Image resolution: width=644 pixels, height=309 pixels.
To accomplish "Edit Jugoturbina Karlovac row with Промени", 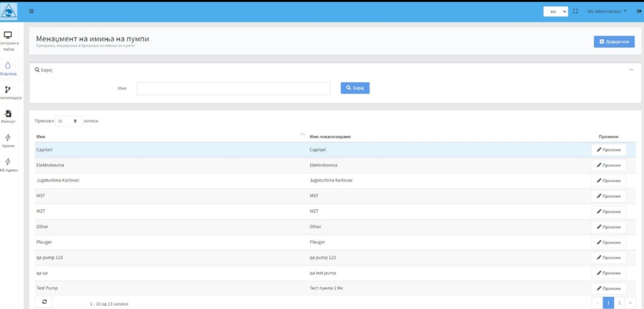I will tap(609, 181).
